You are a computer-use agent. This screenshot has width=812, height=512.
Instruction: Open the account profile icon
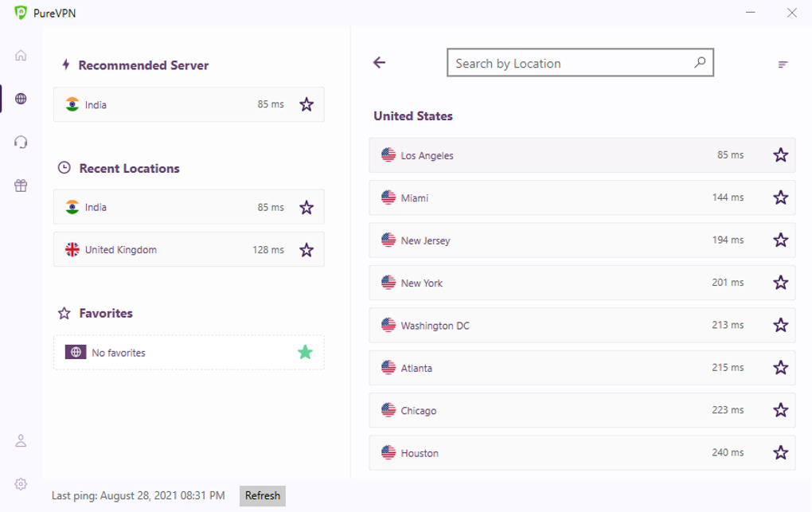click(20, 440)
